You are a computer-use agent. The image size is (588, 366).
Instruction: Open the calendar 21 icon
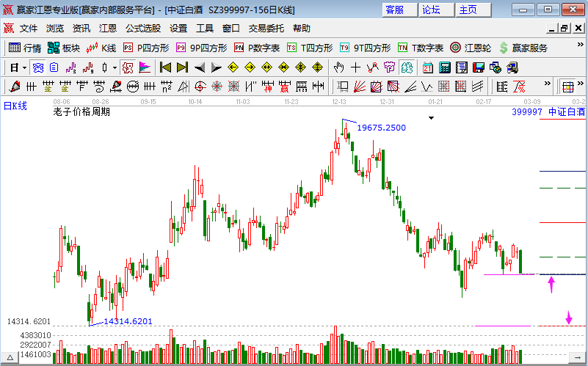point(427,67)
